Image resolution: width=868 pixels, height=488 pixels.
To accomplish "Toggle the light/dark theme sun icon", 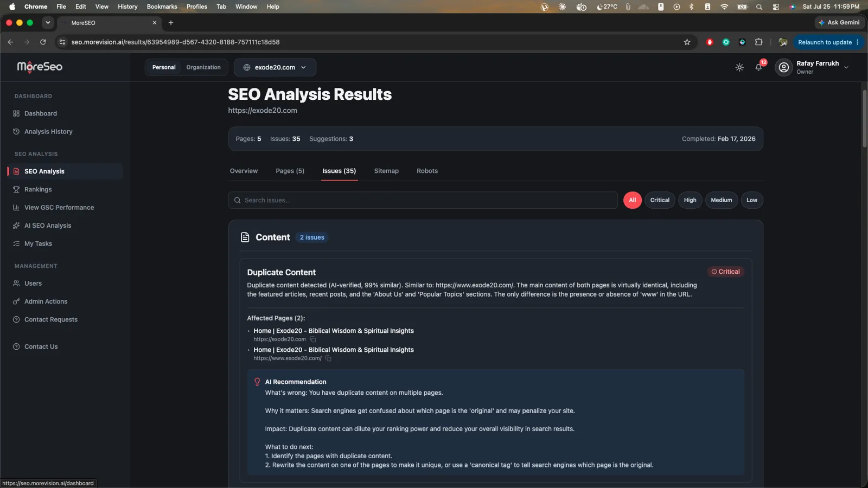I will (x=739, y=67).
